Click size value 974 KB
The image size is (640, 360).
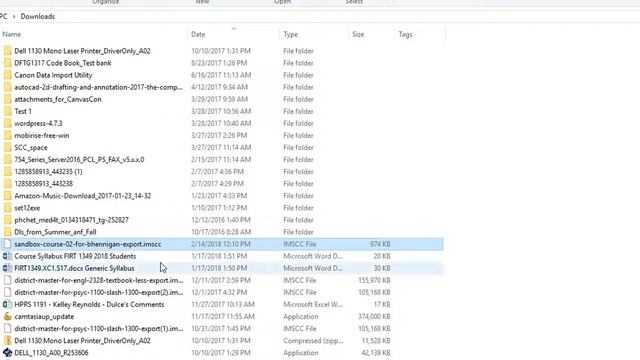point(380,244)
